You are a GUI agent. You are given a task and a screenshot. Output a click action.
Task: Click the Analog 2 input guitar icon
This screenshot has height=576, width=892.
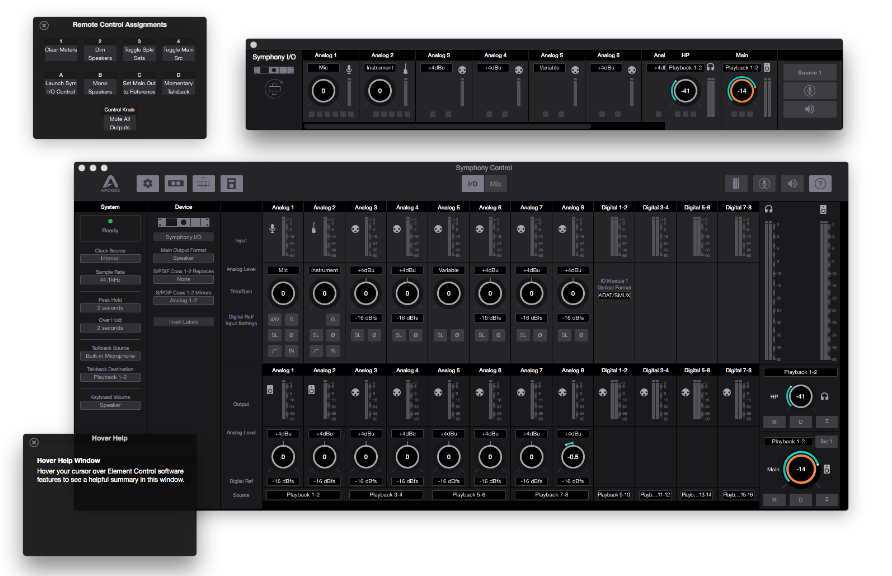pyautogui.click(x=314, y=229)
